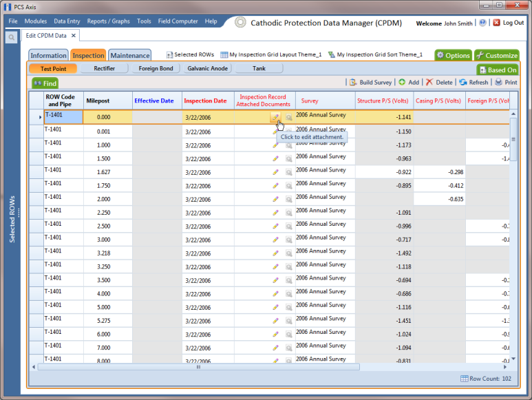
Task: Switch to the Information tab
Action: point(48,55)
